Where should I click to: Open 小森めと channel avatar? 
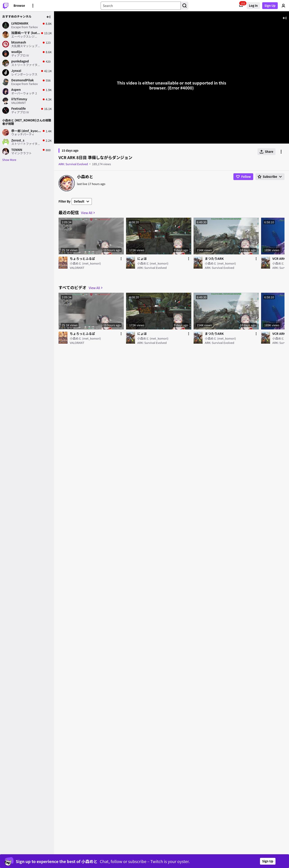point(67,183)
